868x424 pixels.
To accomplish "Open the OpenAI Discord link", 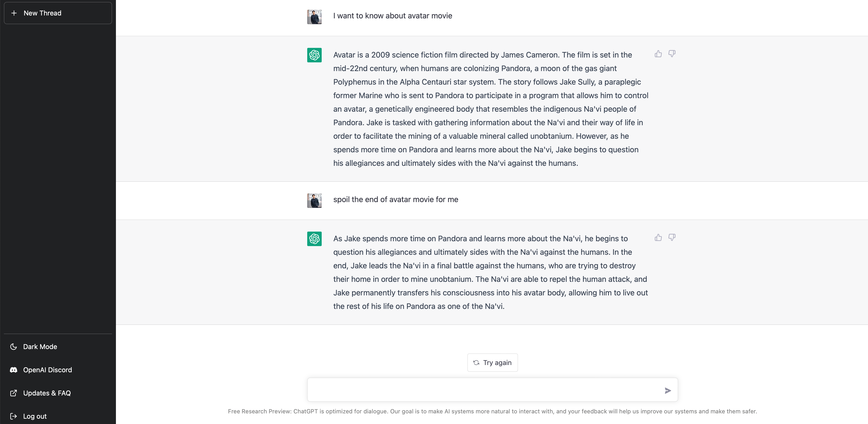I will (x=47, y=370).
